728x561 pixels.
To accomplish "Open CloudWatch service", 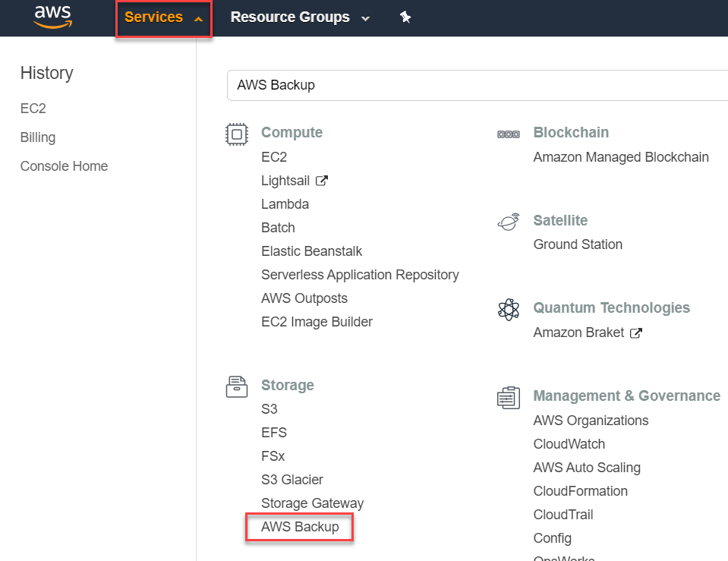I will pos(569,444).
